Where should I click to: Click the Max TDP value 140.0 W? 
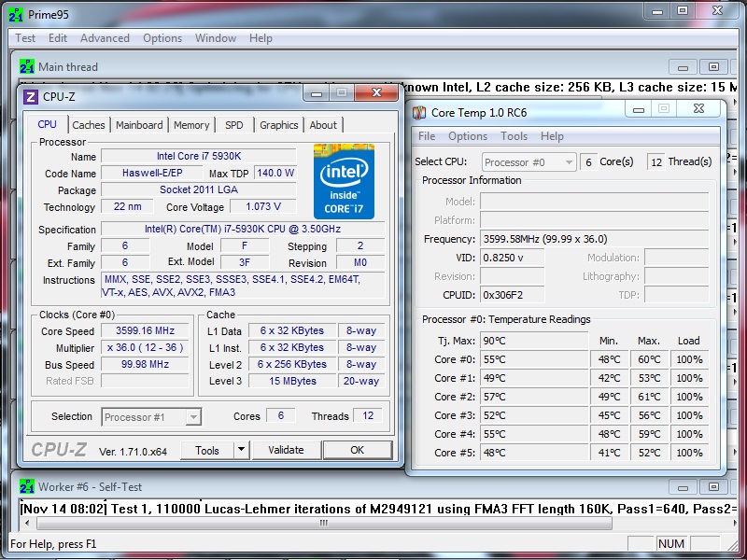click(x=275, y=173)
